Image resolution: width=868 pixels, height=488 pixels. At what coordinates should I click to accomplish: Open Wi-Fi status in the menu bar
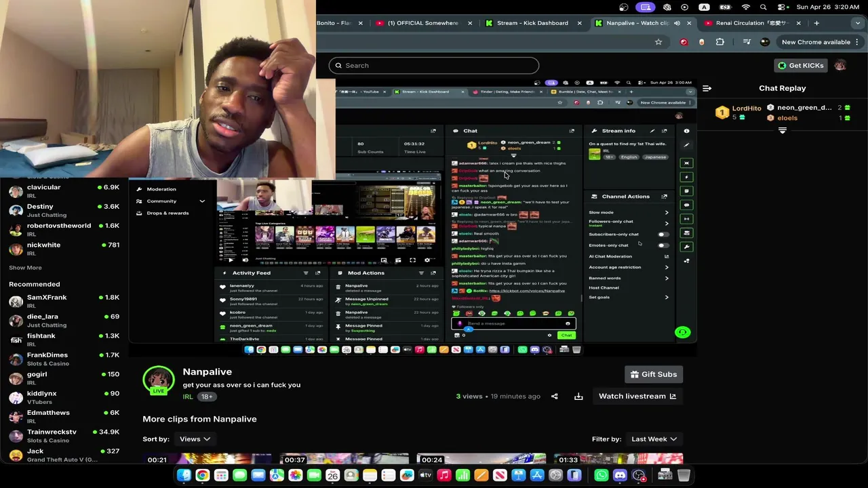[x=746, y=7]
